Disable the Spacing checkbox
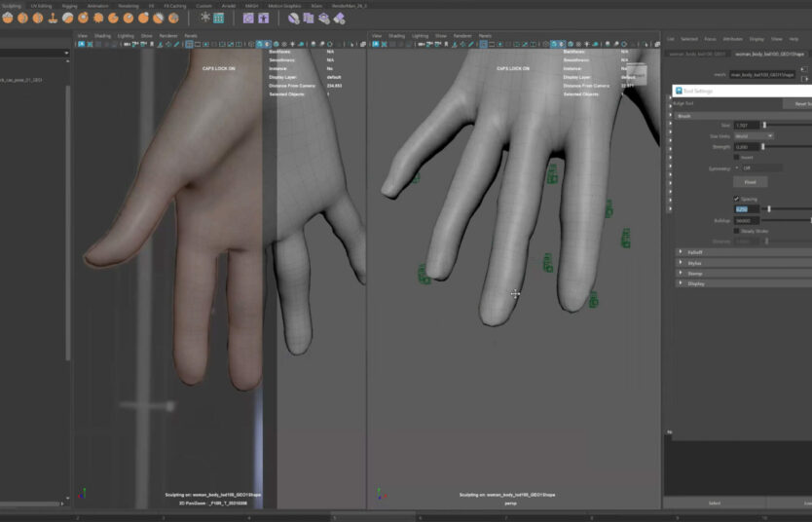This screenshot has height=522, width=812. tap(737, 199)
